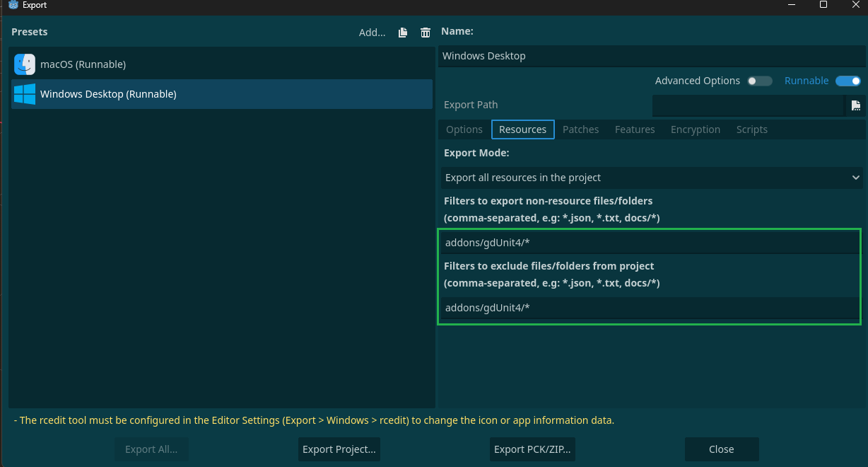This screenshot has width=868, height=467.
Task: Switch to the Options tab
Action: point(464,129)
